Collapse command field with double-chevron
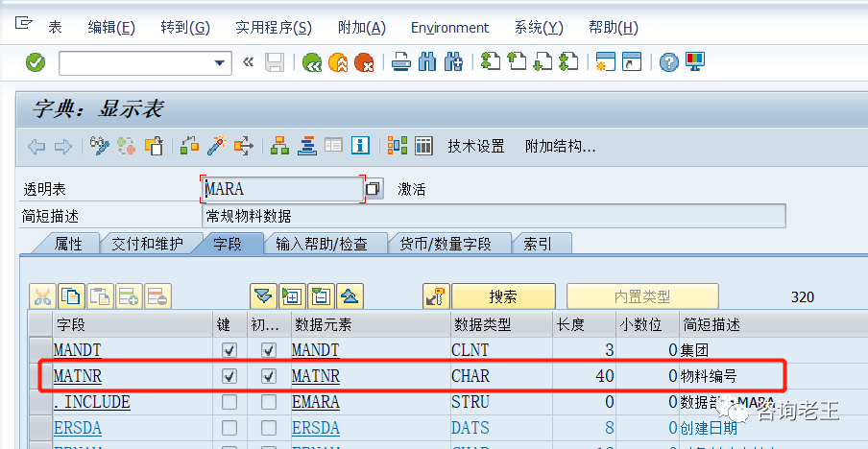868x449 pixels. point(249,63)
